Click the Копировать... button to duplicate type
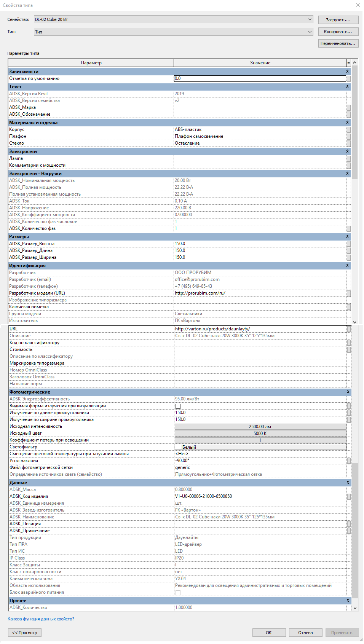The image size is (364, 644). [338, 32]
